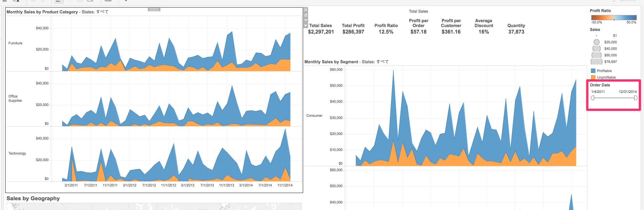Click the Total Profit $286,397 value
The height and width of the screenshot is (210, 644).
353,32
